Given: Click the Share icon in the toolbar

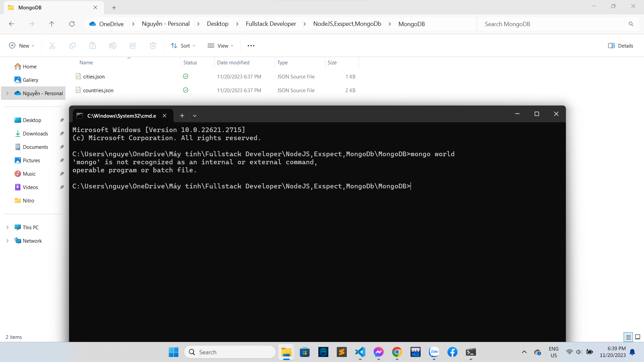Looking at the screenshot, I should coord(133,46).
